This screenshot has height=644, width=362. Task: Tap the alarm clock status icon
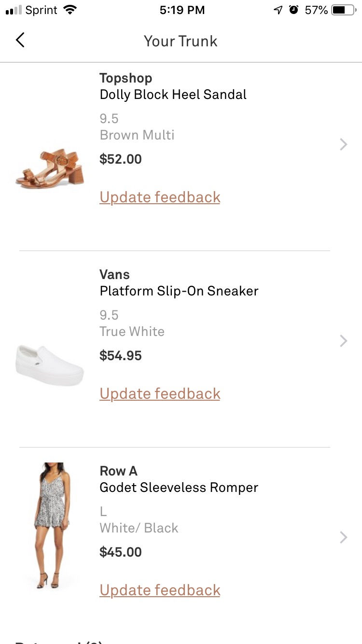coord(293,10)
